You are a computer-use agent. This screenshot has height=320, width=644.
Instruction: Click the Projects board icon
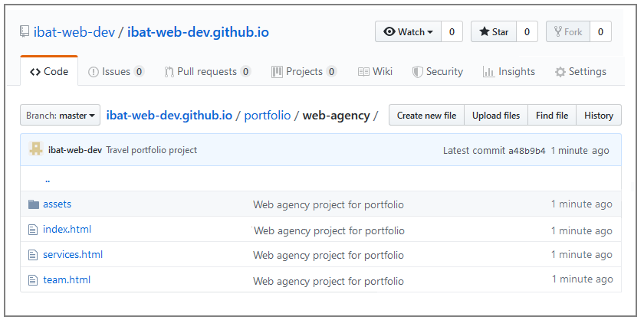coord(277,72)
